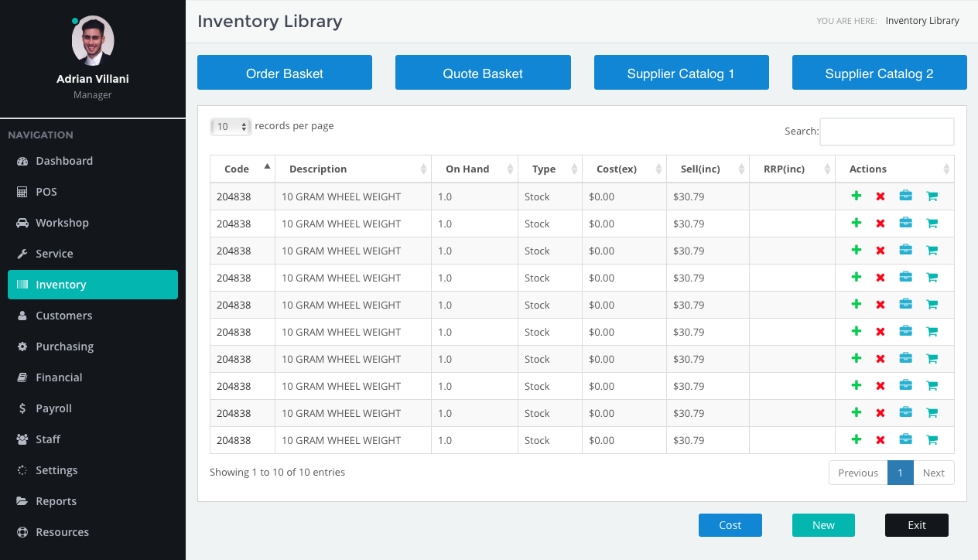
Task: Click the green plus icon in last row
Action: 856,440
